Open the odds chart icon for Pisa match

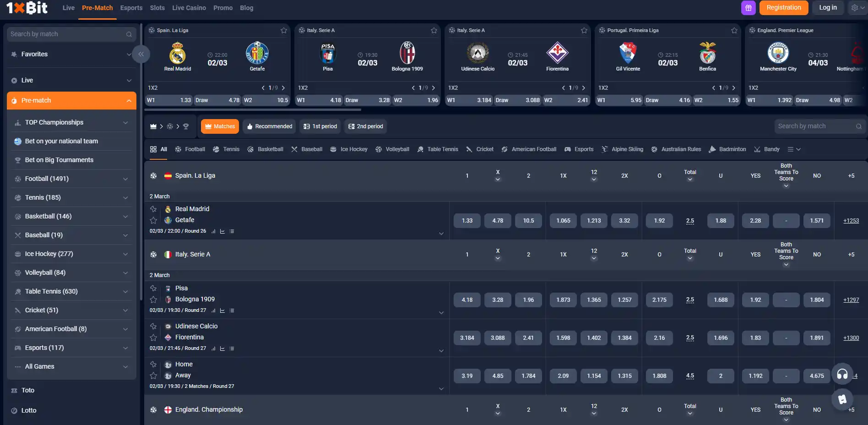coord(222,311)
